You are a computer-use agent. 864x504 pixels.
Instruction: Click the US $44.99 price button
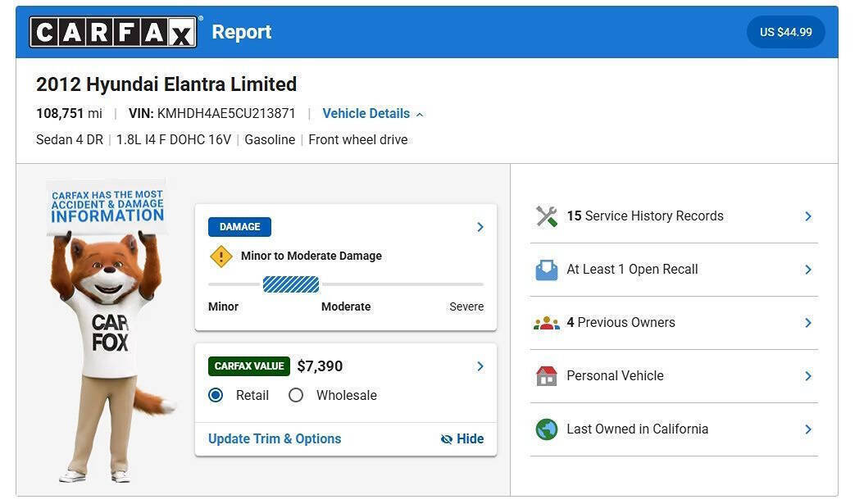coord(786,33)
